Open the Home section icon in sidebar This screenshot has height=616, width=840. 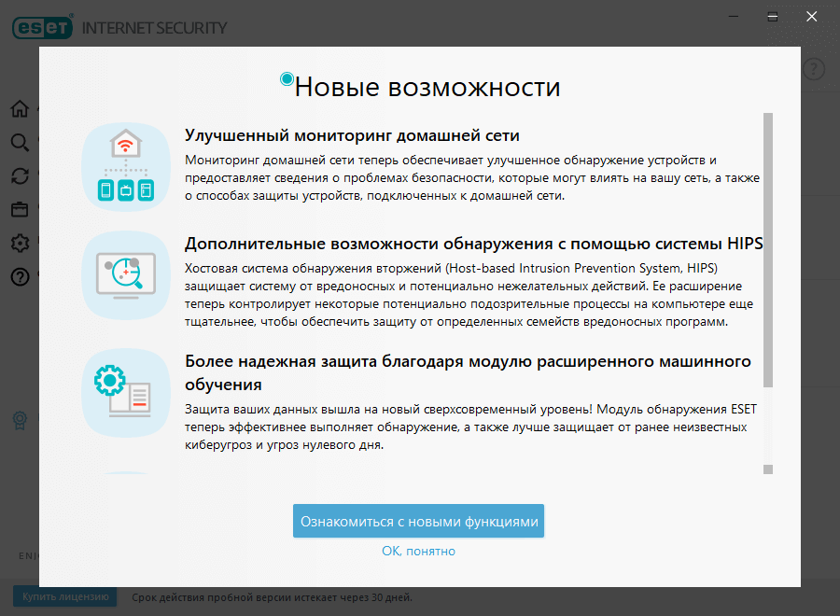pos(19,108)
